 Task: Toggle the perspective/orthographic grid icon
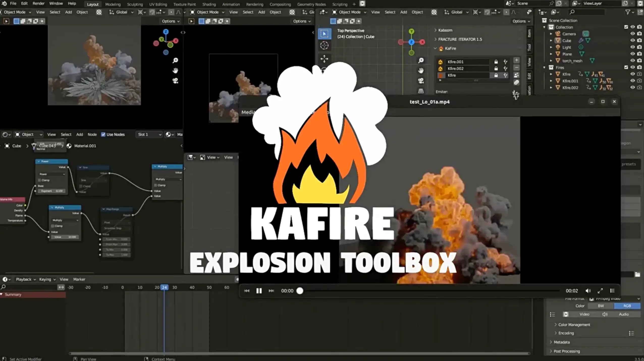point(421,91)
